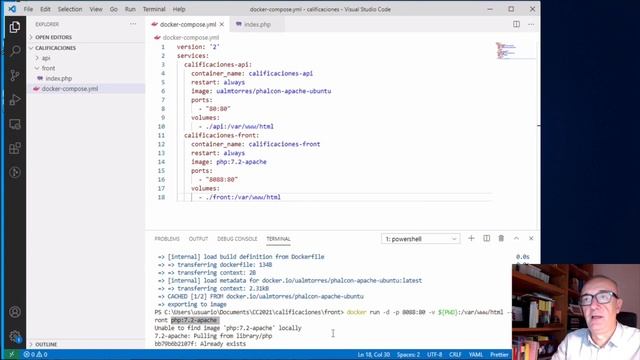Click the VS Code logo in title bar
This screenshot has height=360, width=640.
12,9
